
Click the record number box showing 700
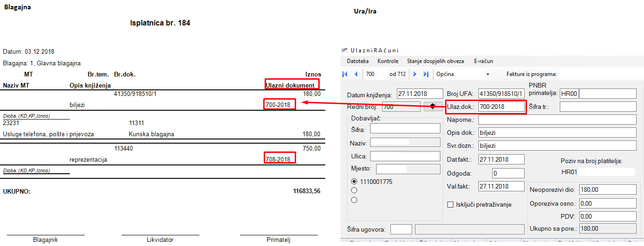point(375,74)
